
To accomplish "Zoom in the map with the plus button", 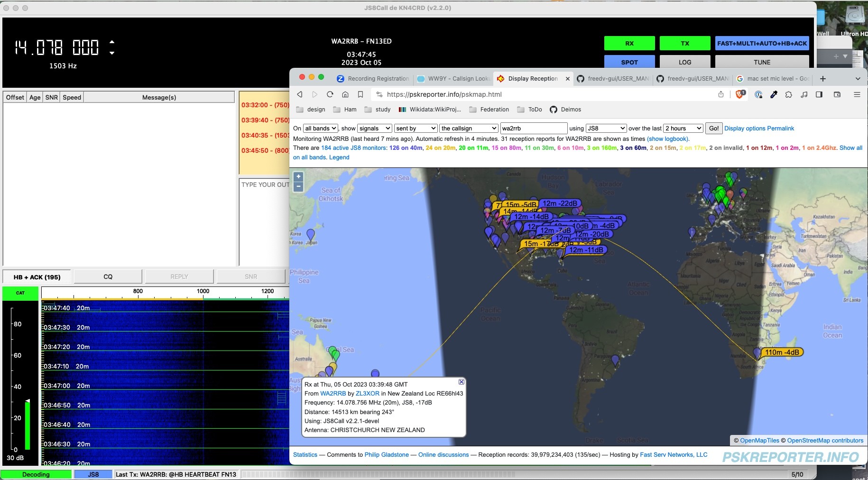I will pos(298,176).
